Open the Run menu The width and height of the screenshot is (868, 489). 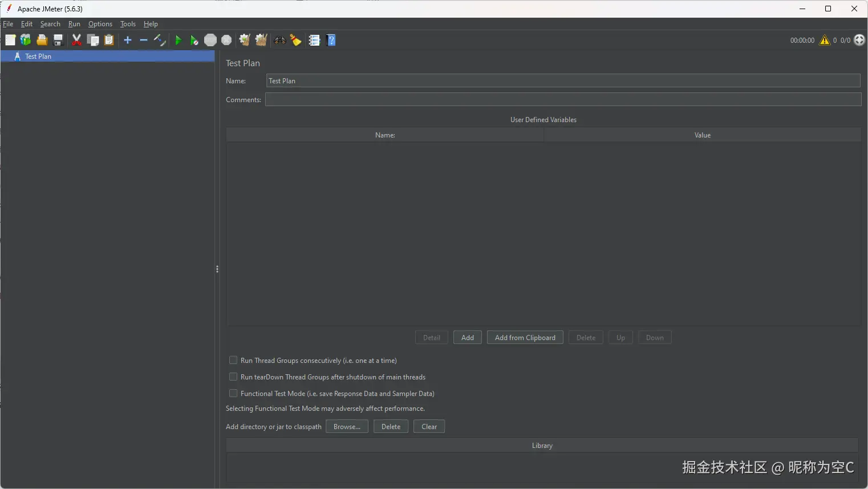(x=74, y=24)
